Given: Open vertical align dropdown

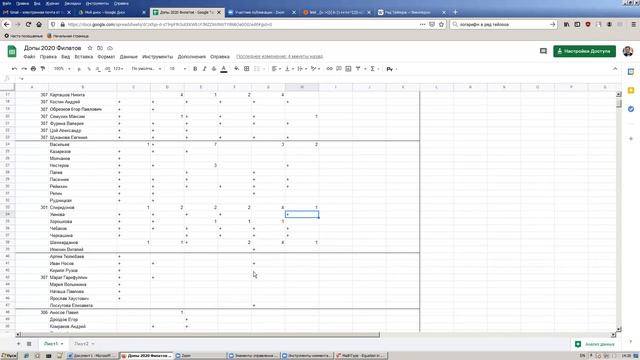Looking at the screenshot, I should [x=289, y=69].
